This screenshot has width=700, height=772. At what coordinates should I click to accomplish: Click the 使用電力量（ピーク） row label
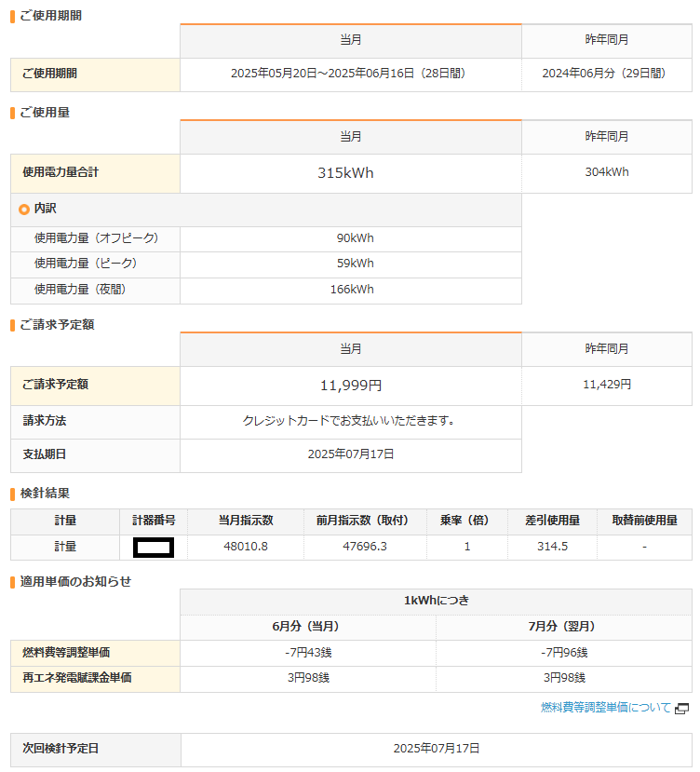86,264
